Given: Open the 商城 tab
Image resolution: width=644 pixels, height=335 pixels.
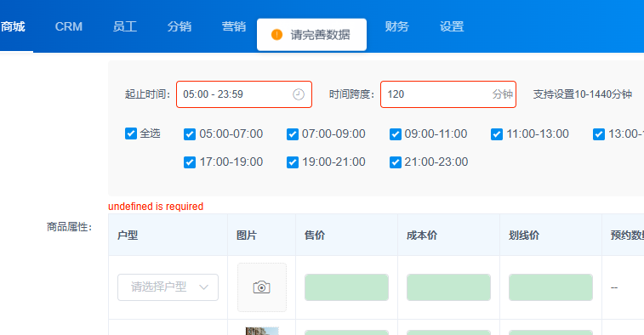Looking at the screenshot, I should point(13,26).
